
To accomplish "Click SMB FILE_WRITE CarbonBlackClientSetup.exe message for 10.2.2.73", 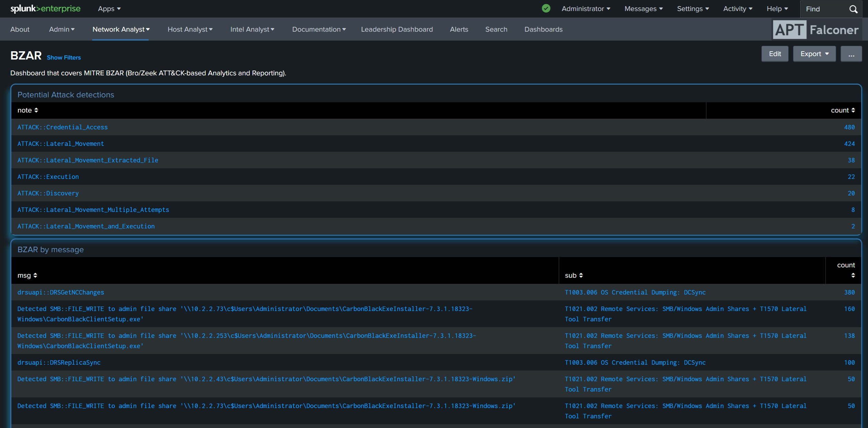I will coord(245,314).
